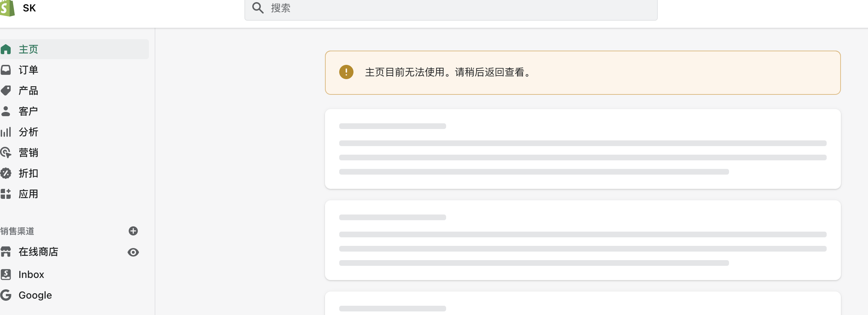Click the 分析 analytics bar chart icon

click(6, 132)
